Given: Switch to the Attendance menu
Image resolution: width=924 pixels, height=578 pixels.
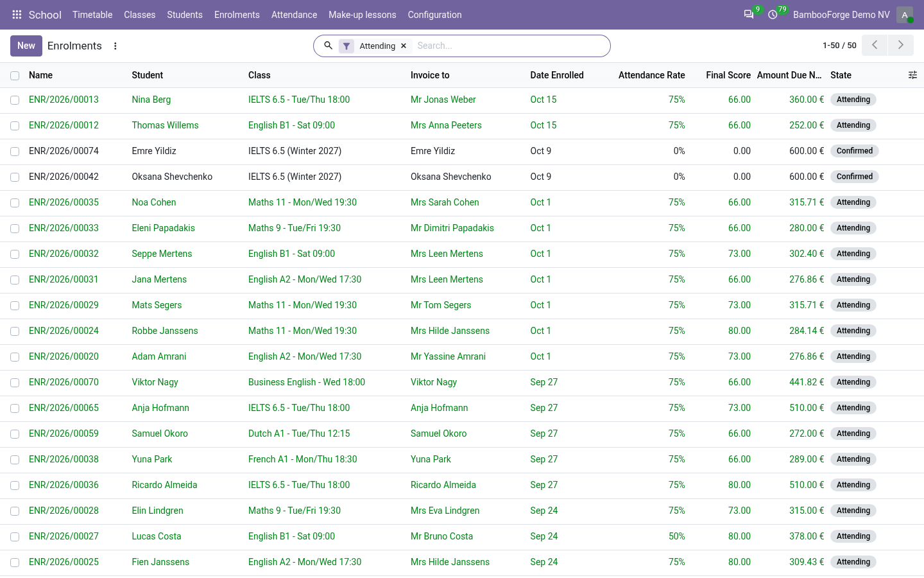Looking at the screenshot, I should coord(294,15).
